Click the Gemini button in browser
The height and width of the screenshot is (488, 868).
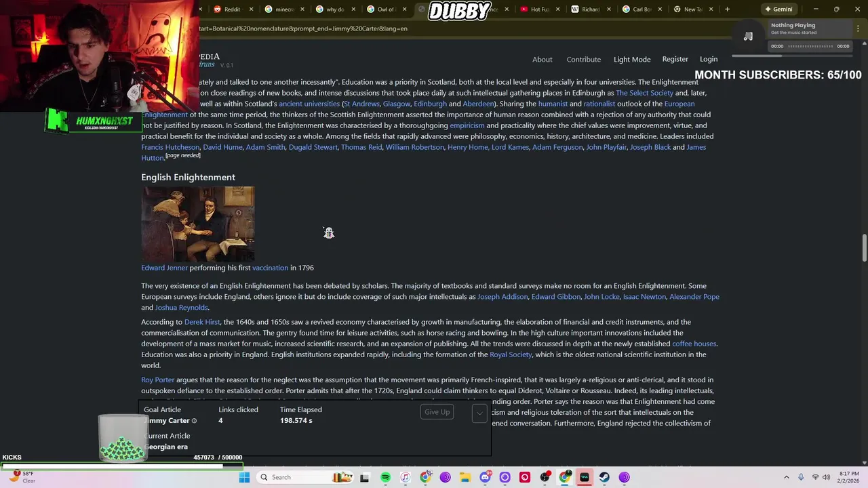(x=778, y=9)
